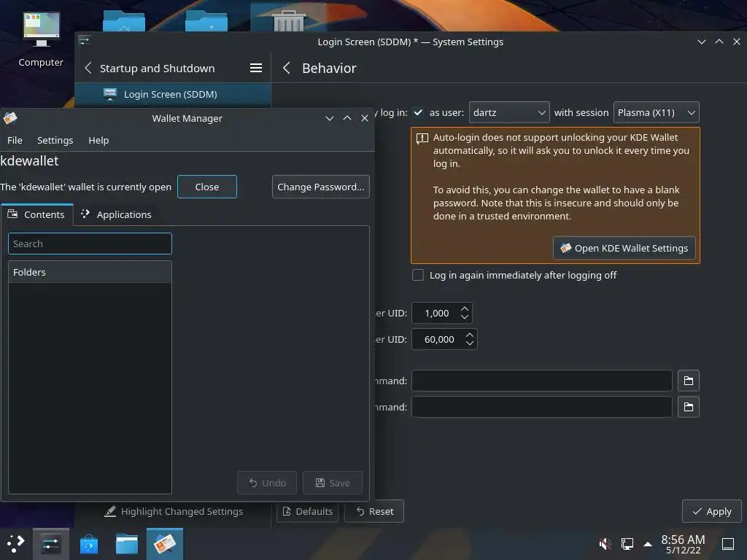747x560 pixels.
Task: Apply the login screen settings
Action: 712,511
